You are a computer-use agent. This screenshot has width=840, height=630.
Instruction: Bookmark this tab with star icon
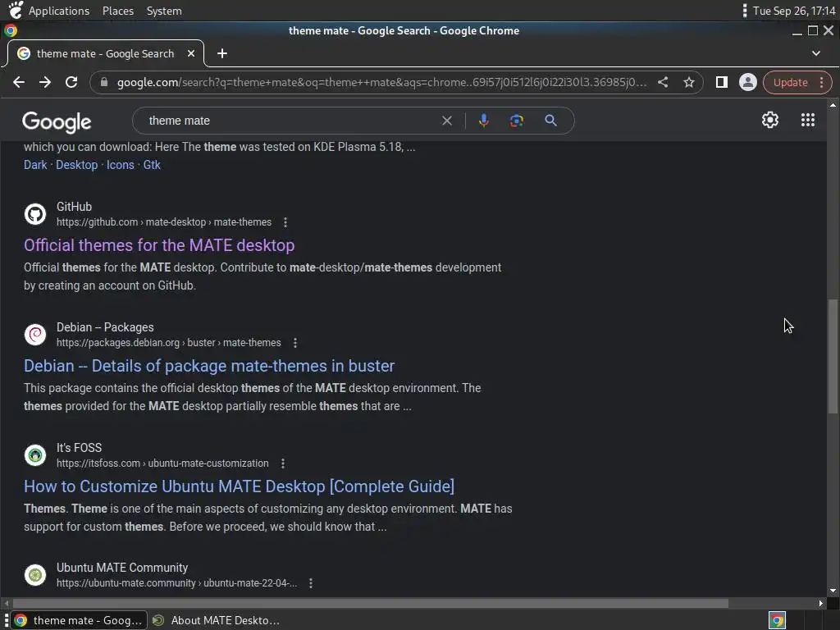coord(689,82)
